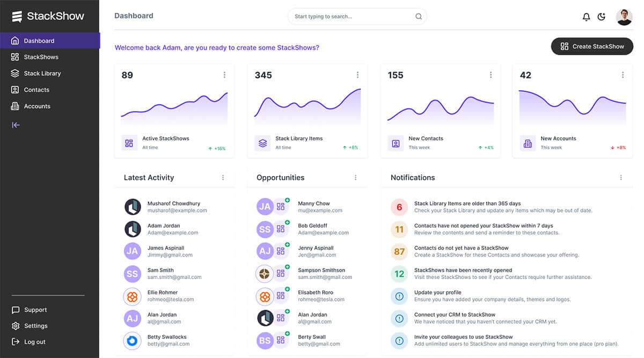This screenshot has width=644, height=358.
Task: Open the Latest Activity options menu
Action: click(x=223, y=177)
